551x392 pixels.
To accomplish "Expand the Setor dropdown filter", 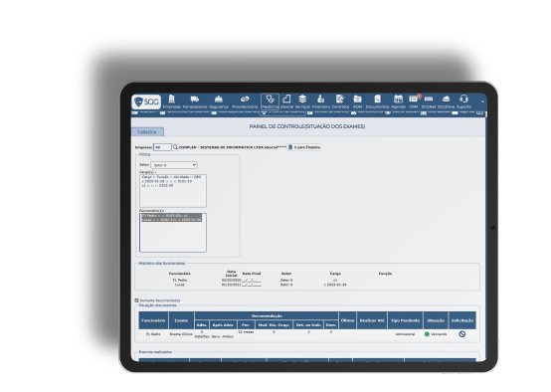I will coord(174,165).
